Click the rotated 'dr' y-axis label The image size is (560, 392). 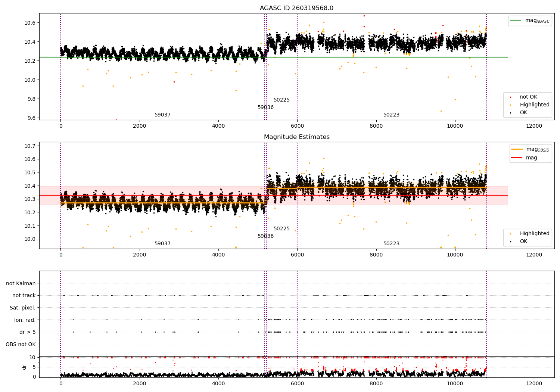(24, 367)
